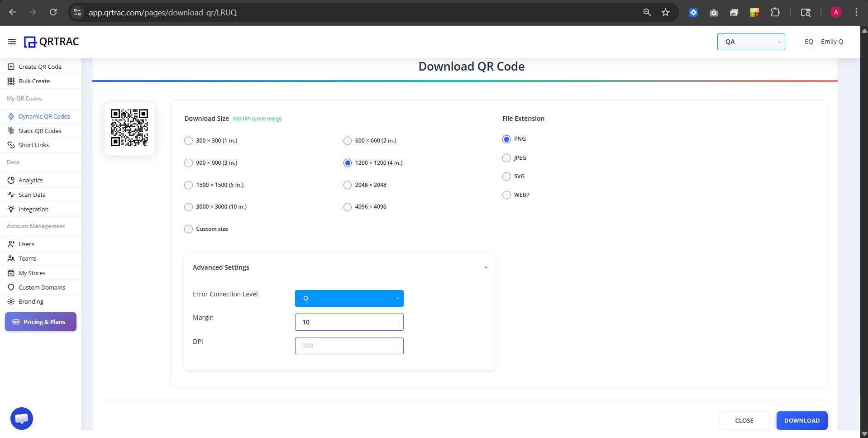
Task: Open the Analytics panel
Action: coord(30,180)
